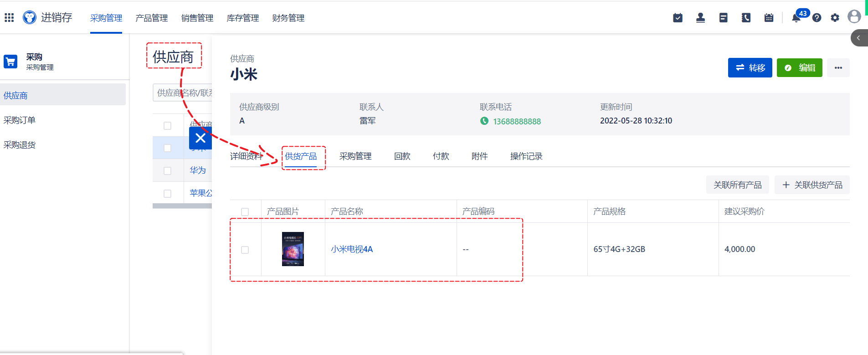Close the supplier detail panel with X
The image size is (868, 355).
pyautogui.click(x=200, y=138)
